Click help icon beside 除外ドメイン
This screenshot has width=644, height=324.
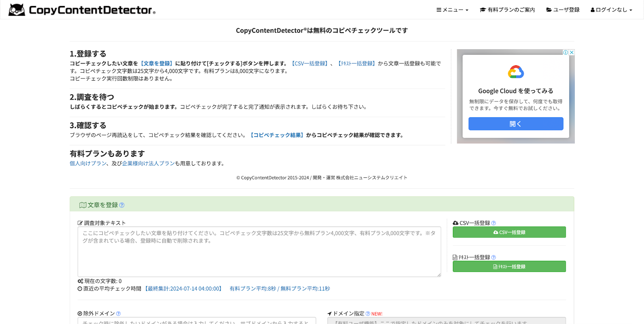(x=118, y=314)
